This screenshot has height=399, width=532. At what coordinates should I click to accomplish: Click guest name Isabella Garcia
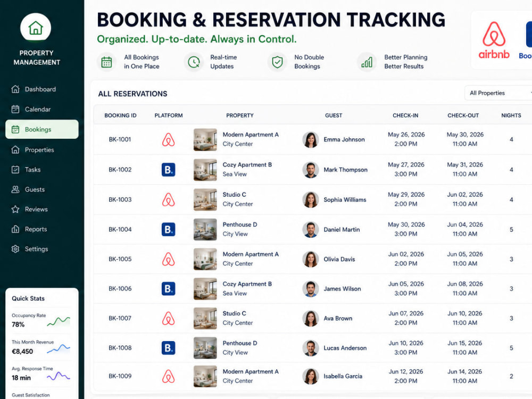click(343, 376)
